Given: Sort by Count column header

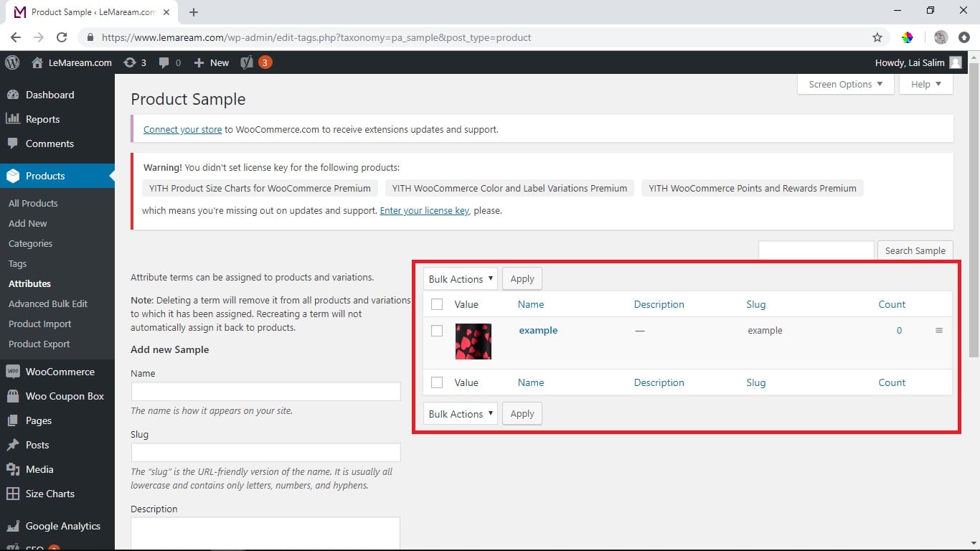Looking at the screenshot, I should (892, 304).
